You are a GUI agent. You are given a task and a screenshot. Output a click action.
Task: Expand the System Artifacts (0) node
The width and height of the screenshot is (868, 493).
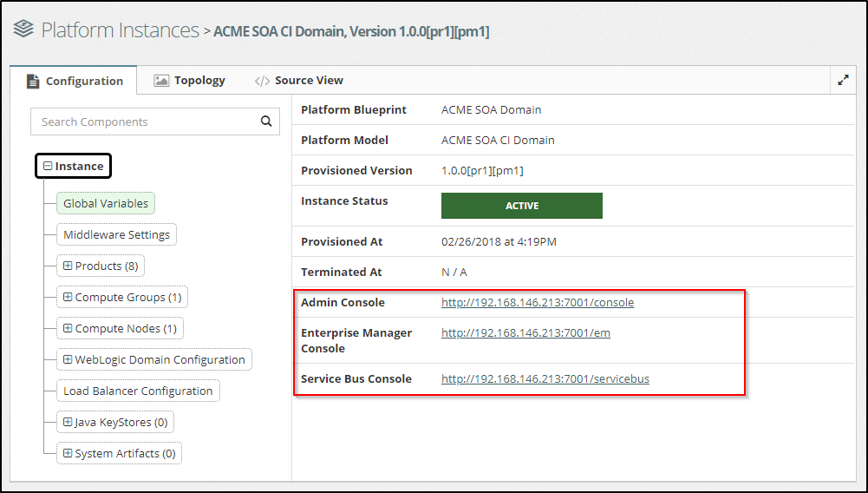(68, 453)
